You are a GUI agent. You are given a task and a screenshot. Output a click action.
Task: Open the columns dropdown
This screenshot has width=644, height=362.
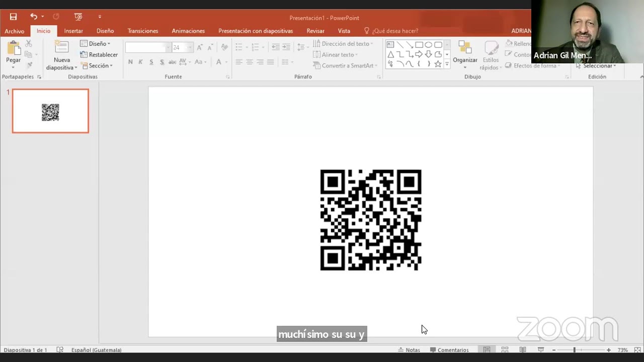(x=287, y=62)
